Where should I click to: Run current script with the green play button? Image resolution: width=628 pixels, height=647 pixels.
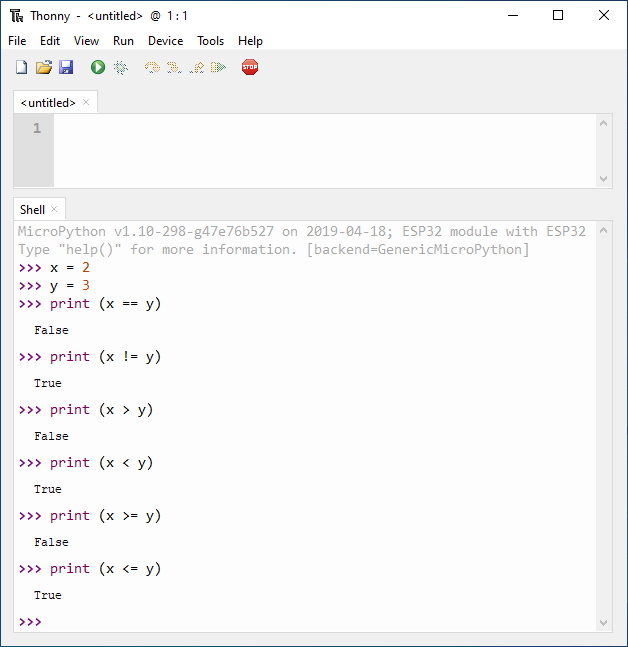coord(98,67)
